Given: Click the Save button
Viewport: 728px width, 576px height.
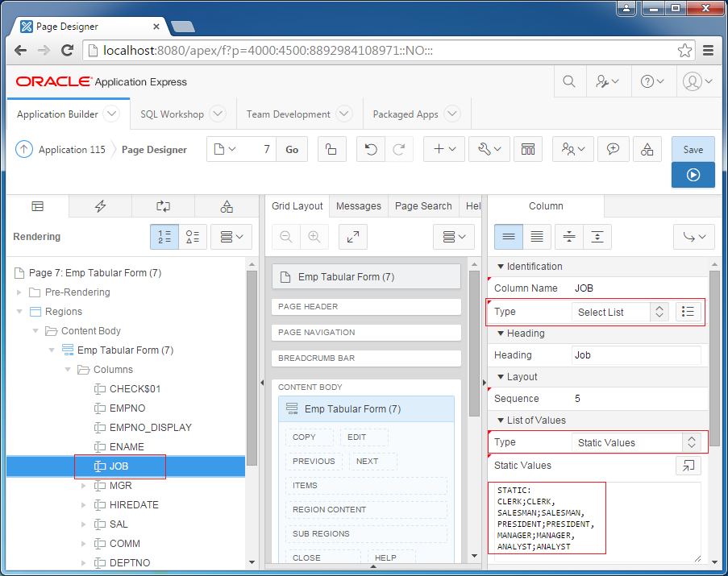Looking at the screenshot, I should [693, 149].
